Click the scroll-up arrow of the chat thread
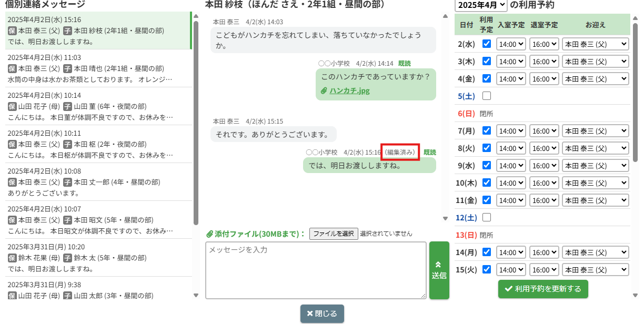Image resolution: width=644 pixels, height=324 pixels. (x=446, y=16)
